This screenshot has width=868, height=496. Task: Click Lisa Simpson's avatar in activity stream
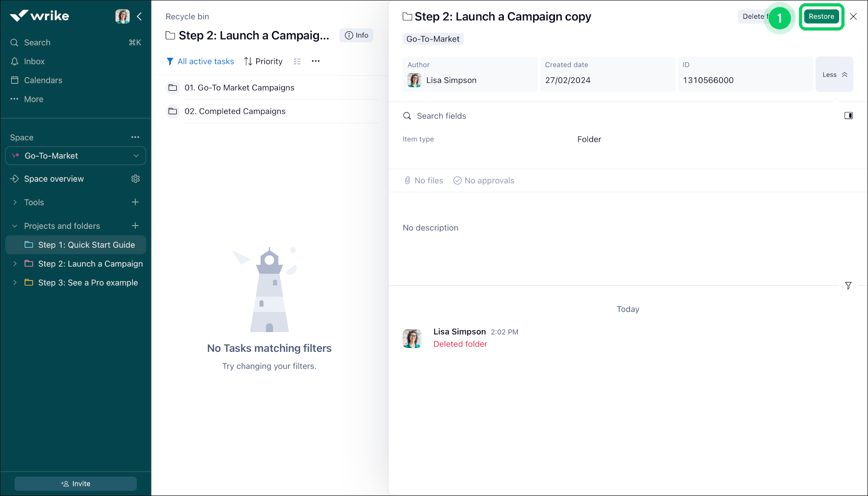coord(412,338)
